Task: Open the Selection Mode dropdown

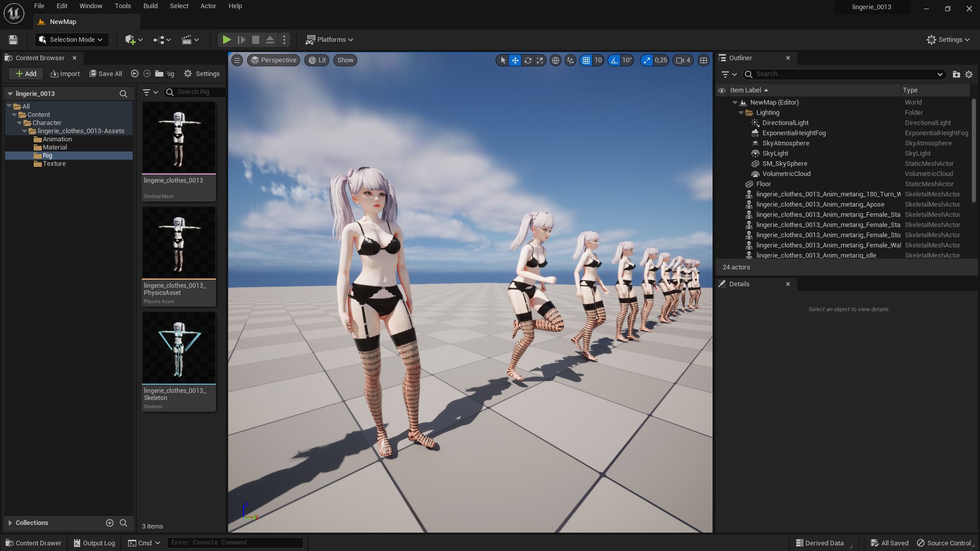Action: click(x=71, y=40)
